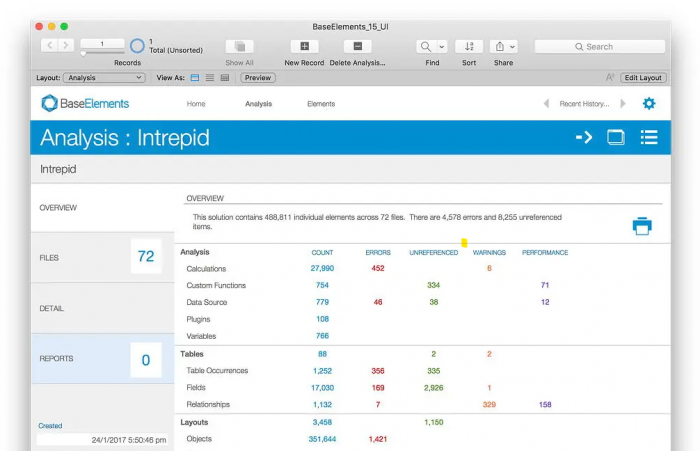The width and height of the screenshot is (700, 451).
Task: Click Calculations count 27,990
Action: pos(322,268)
